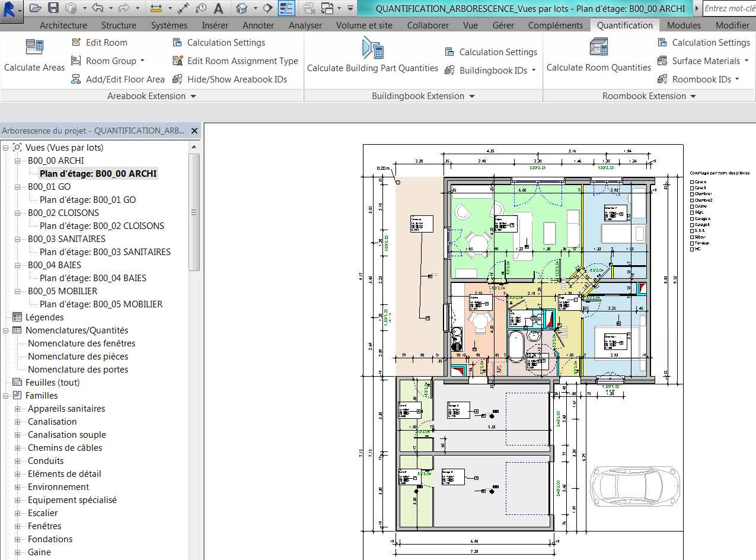The height and width of the screenshot is (560, 756).
Task: Switch to the Annoter ribbon tab
Action: [x=259, y=26]
